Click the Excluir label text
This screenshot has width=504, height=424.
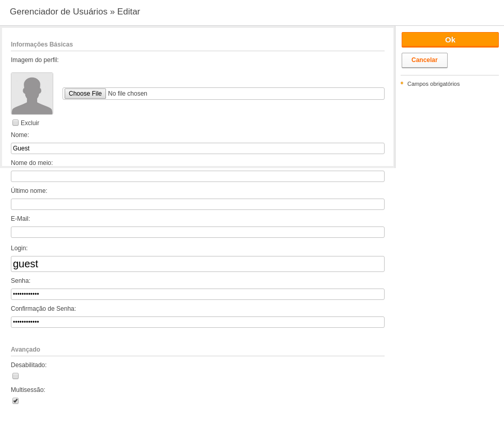[30, 123]
